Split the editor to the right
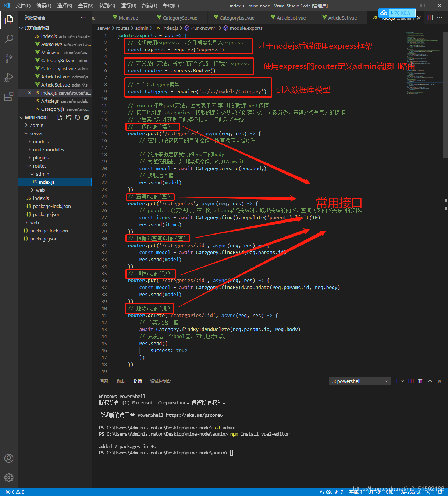Image resolution: width=448 pixels, height=496 pixels. [430, 18]
